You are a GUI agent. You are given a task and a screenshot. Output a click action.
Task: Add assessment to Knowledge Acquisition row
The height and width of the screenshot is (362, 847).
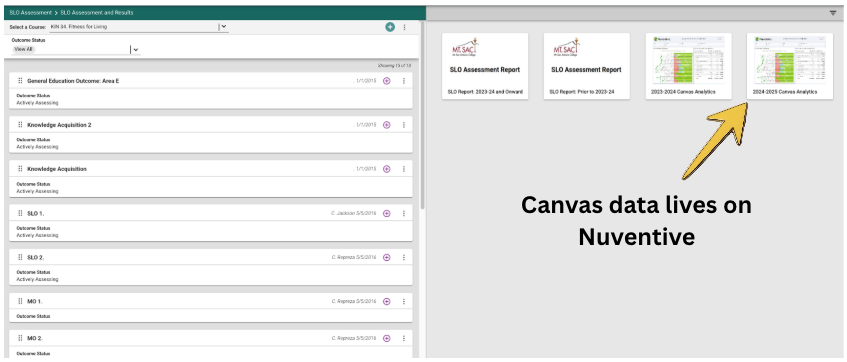(x=387, y=169)
